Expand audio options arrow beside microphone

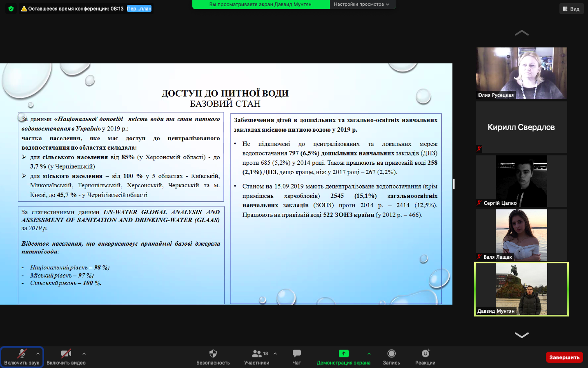click(38, 354)
